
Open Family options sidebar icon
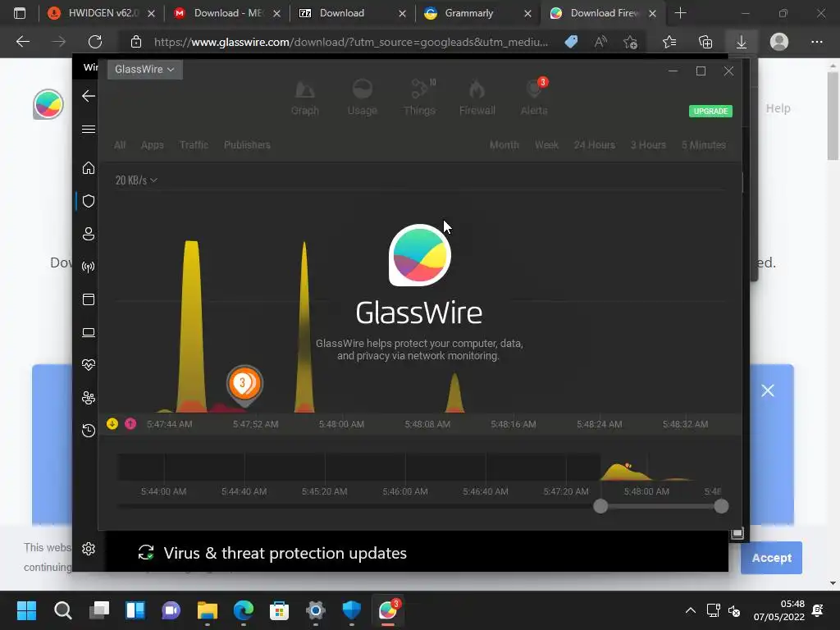[x=89, y=398]
